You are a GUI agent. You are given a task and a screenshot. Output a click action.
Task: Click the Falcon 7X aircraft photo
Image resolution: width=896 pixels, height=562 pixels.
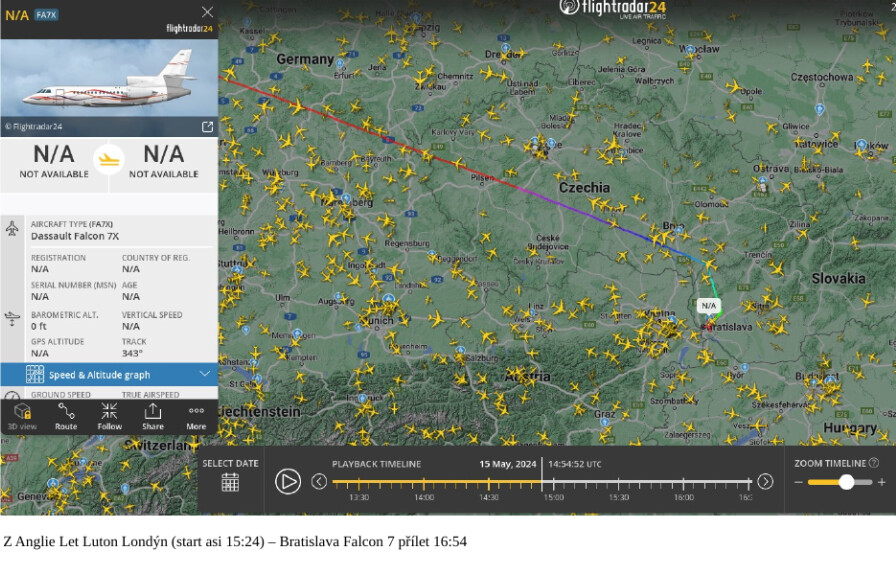coord(109,85)
